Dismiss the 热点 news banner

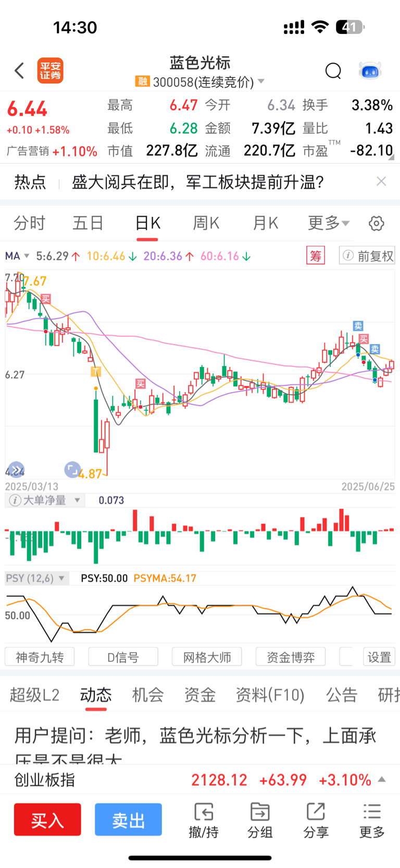[x=381, y=181]
